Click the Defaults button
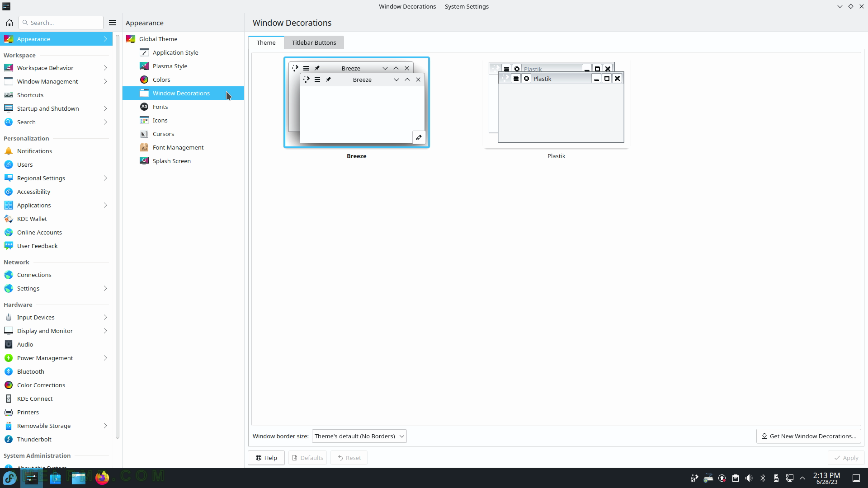The width and height of the screenshot is (868, 488). click(308, 458)
